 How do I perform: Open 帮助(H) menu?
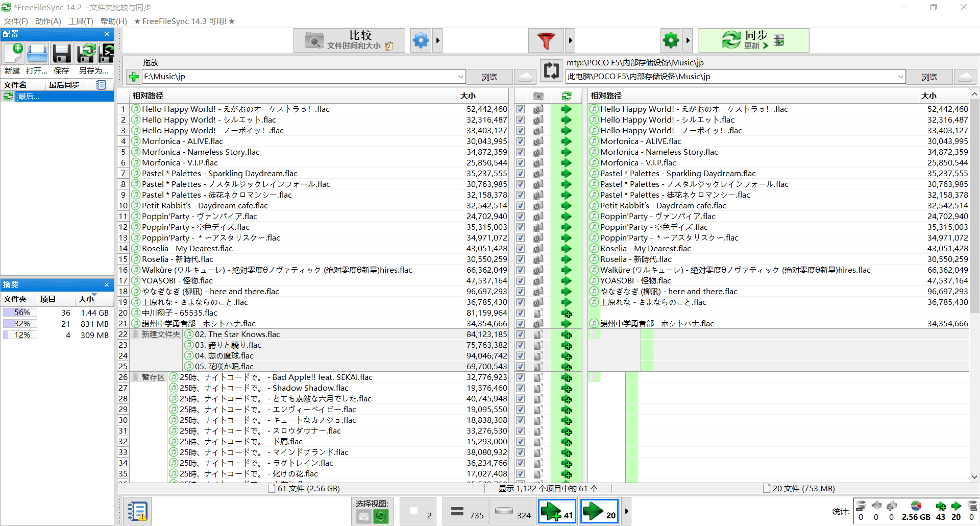click(x=113, y=21)
